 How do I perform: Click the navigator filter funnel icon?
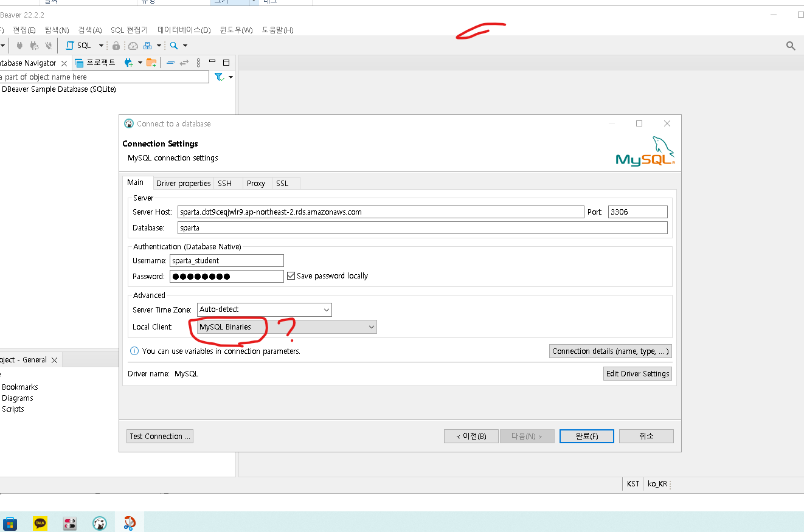(x=220, y=77)
